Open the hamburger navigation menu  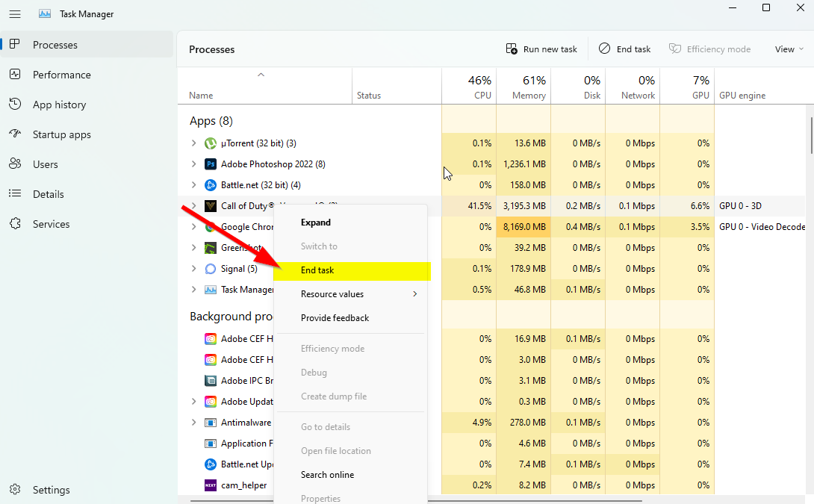point(15,14)
